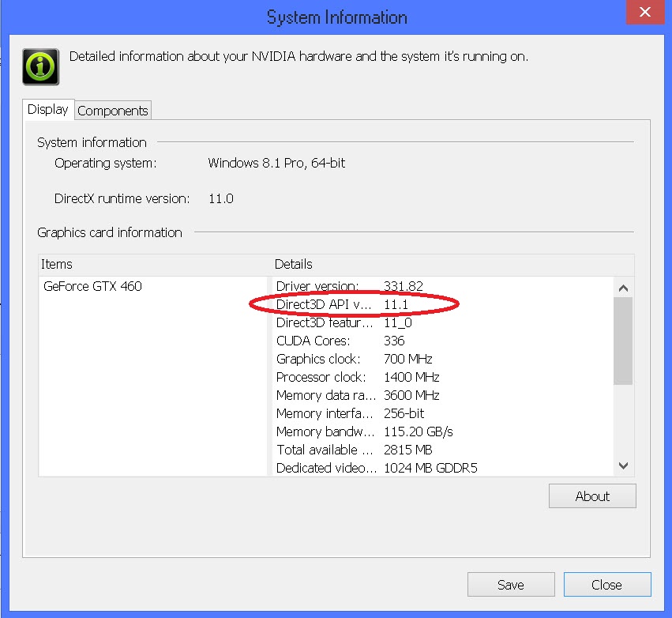Click the value 700 MHz
The width and height of the screenshot is (672, 618).
[x=408, y=359]
